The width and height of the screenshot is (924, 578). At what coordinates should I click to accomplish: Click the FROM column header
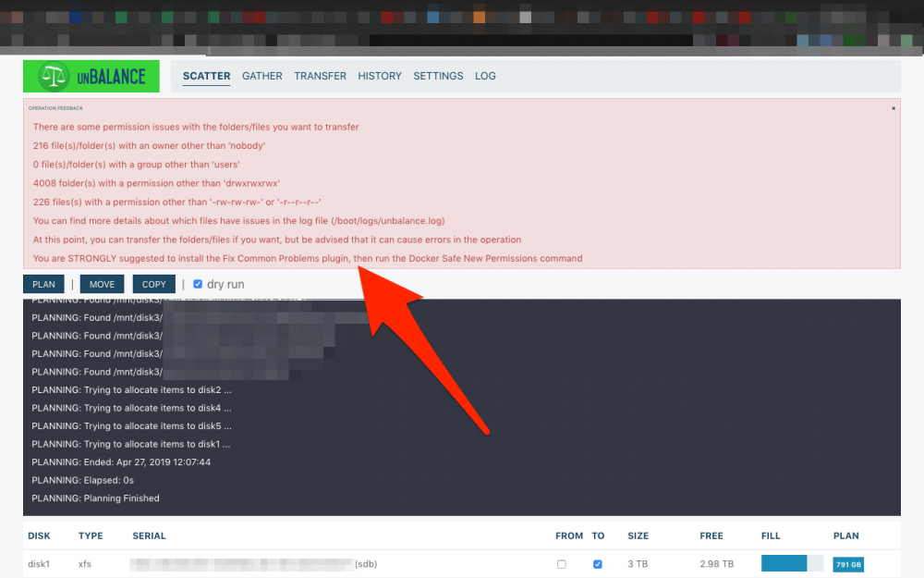point(569,536)
